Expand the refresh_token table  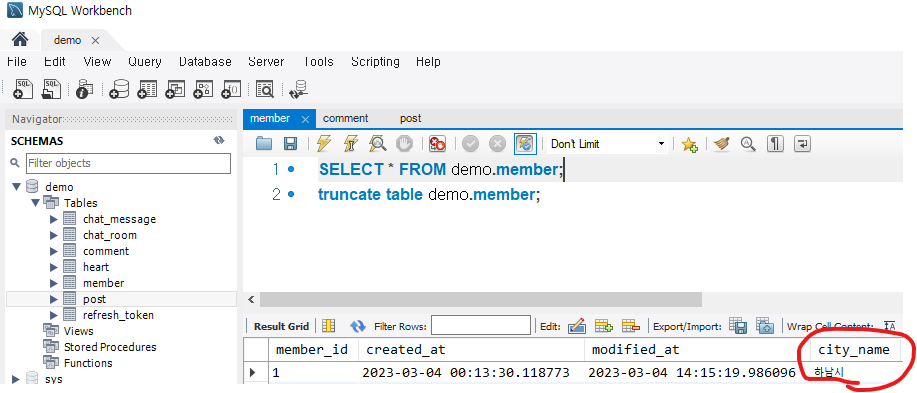(54, 315)
